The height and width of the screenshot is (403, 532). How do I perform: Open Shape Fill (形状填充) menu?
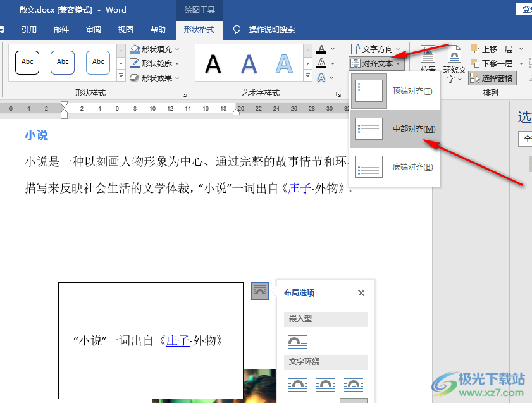pos(155,49)
